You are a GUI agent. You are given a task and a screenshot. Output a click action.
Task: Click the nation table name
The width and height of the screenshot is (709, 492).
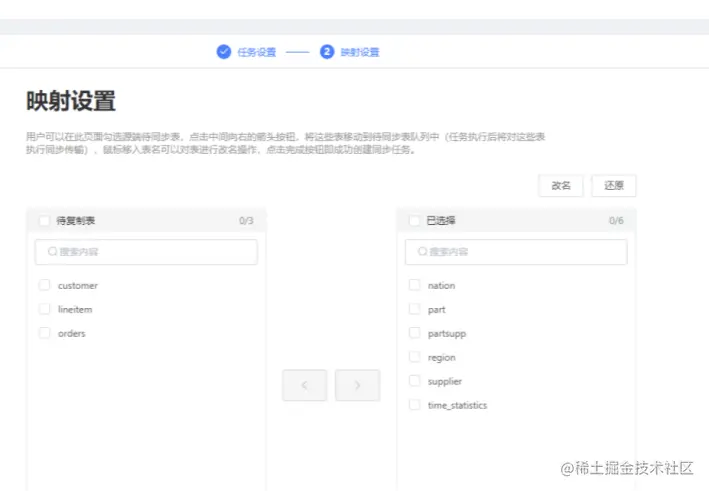point(441,286)
